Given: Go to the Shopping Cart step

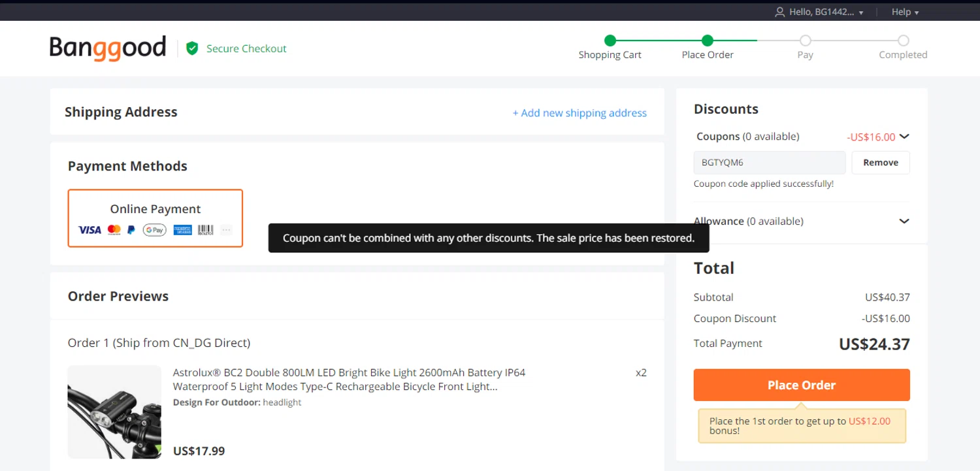Looking at the screenshot, I should point(610,48).
